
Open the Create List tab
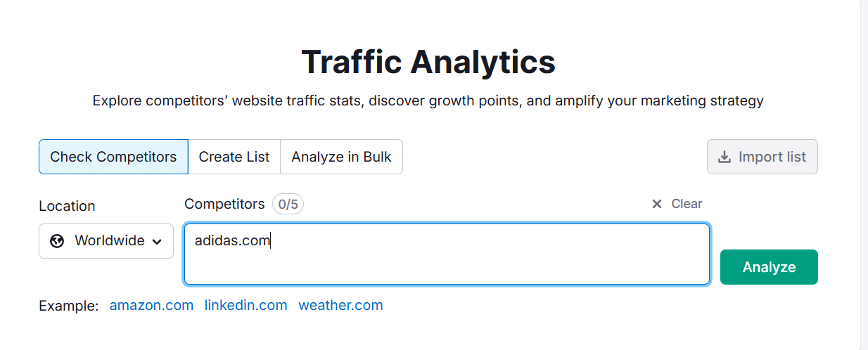click(x=234, y=157)
